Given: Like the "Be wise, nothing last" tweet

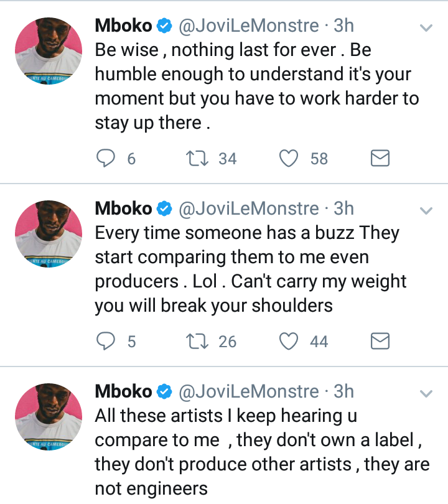Looking at the screenshot, I should tap(289, 159).
